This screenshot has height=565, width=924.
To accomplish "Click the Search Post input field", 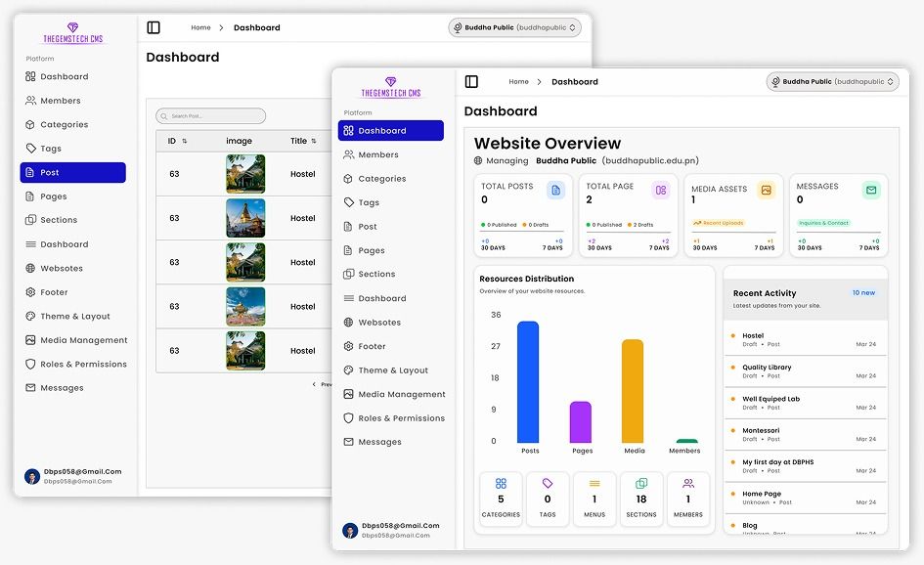I will tap(211, 115).
